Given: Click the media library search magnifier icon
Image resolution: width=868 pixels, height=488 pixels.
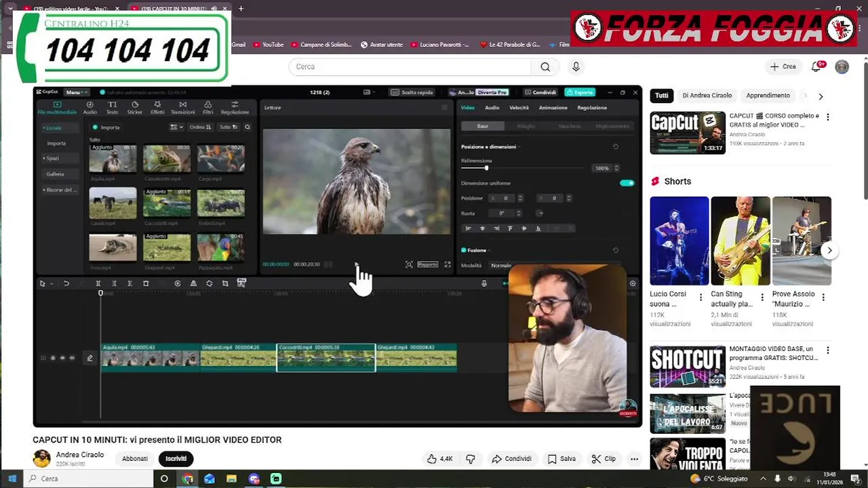Looking at the screenshot, I should [x=248, y=127].
